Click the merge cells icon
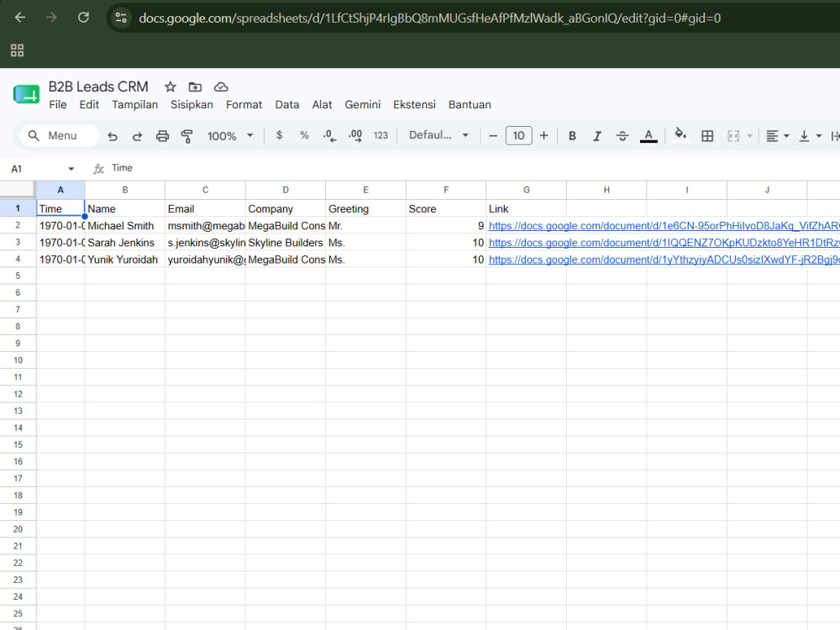 click(733, 136)
